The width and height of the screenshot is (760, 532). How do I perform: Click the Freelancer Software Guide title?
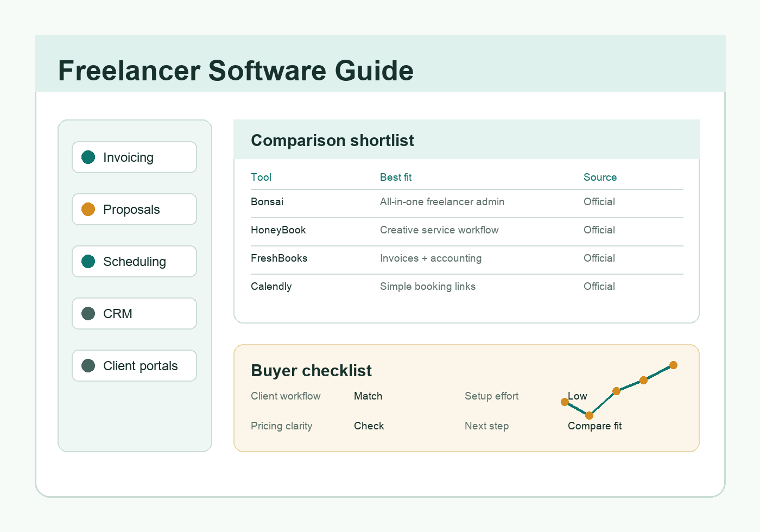point(236,71)
